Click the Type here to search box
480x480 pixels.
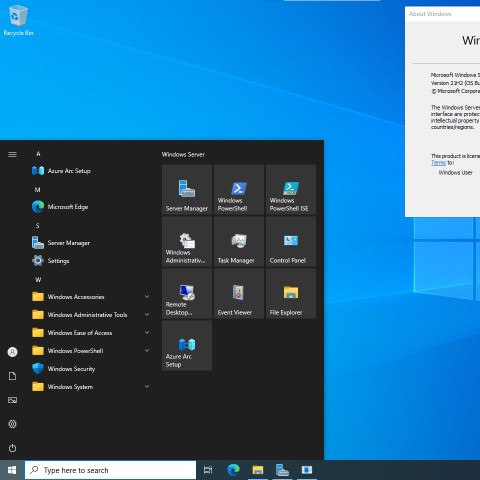(x=110, y=470)
